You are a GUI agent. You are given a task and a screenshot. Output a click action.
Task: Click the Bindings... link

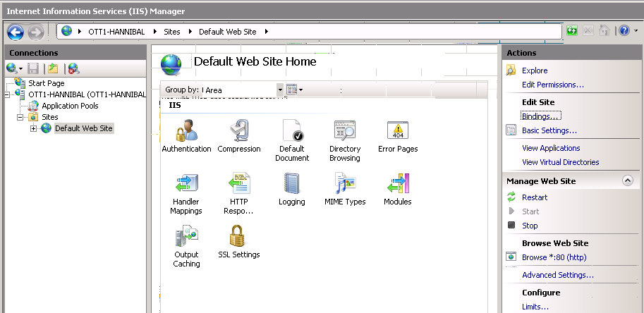coord(540,116)
